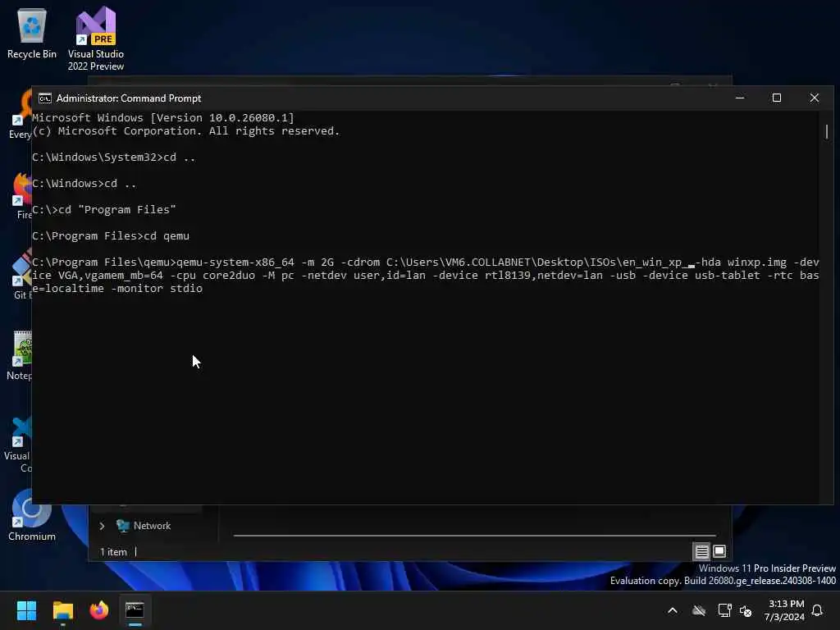Click the Command Prompt vertical scrollbar thumb
Image resolution: width=840 pixels, height=630 pixels.
pyautogui.click(x=827, y=132)
